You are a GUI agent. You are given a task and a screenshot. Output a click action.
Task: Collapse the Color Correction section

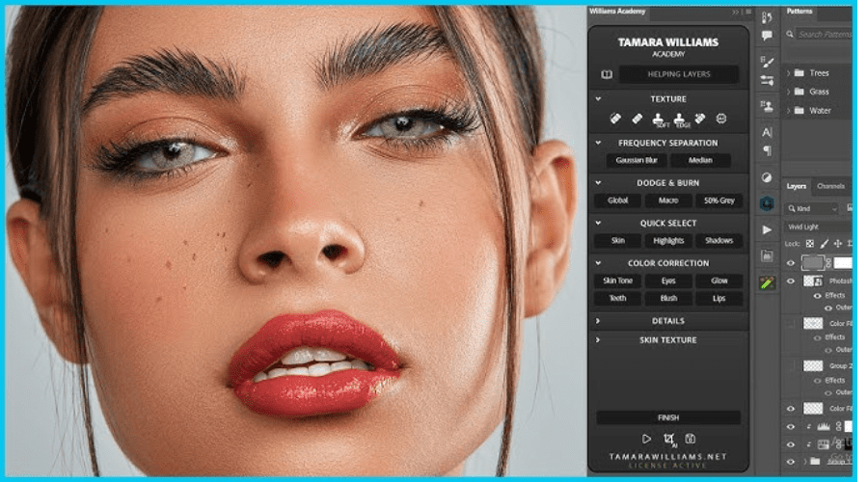click(x=598, y=263)
